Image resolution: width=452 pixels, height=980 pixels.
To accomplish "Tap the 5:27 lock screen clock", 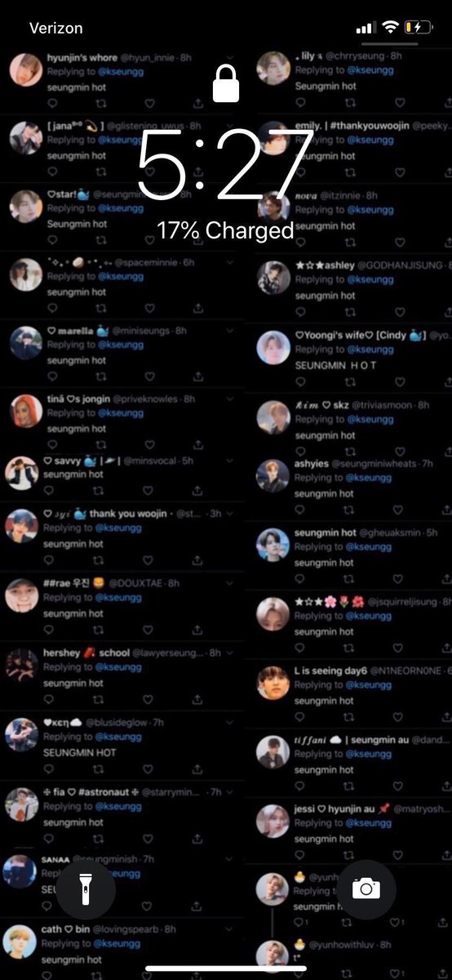I will [226, 164].
